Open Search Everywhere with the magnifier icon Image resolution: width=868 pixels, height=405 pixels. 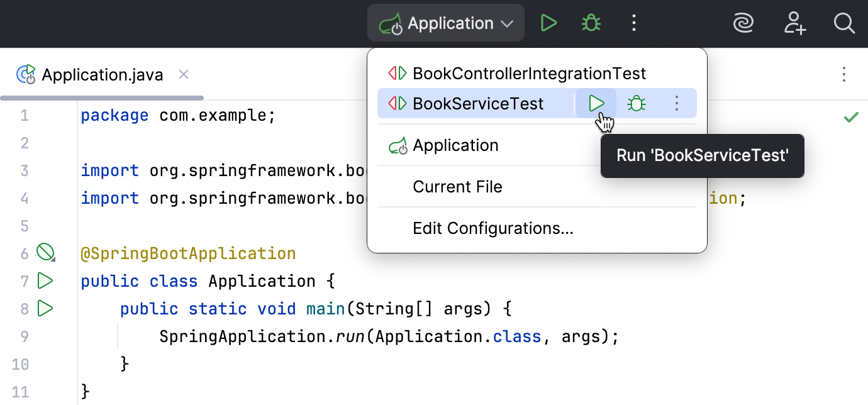(844, 23)
